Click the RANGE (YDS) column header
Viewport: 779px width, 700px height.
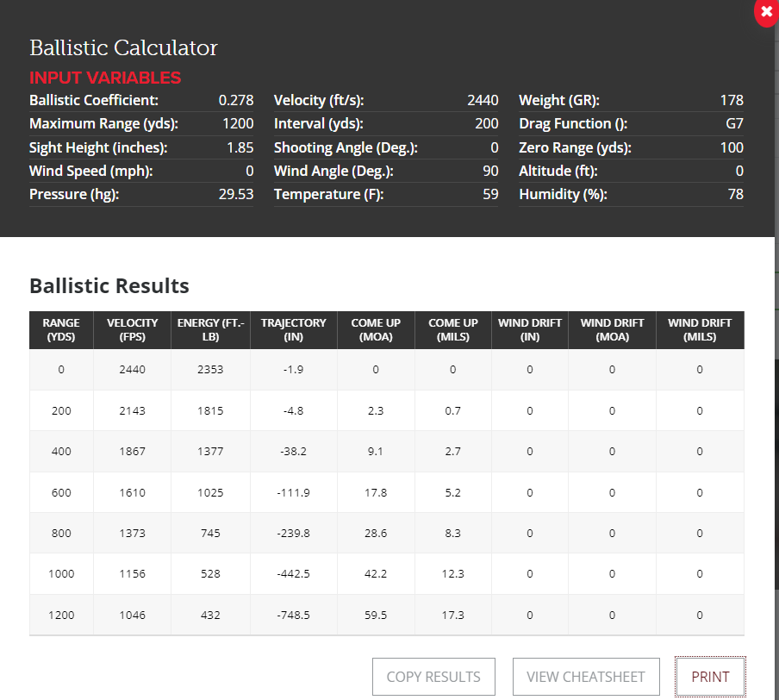point(61,330)
